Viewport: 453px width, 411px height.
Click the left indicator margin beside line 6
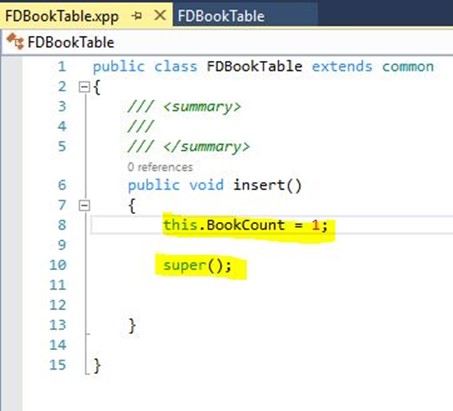(x=12, y=185)
